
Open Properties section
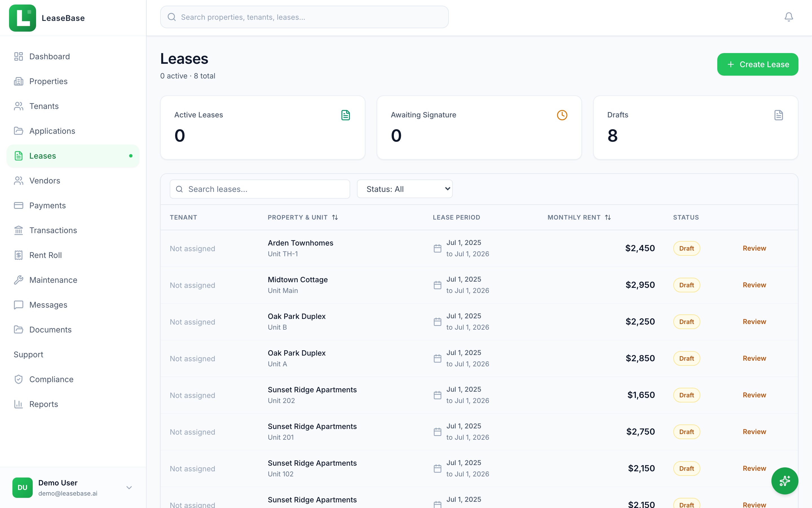click(73, 81)
